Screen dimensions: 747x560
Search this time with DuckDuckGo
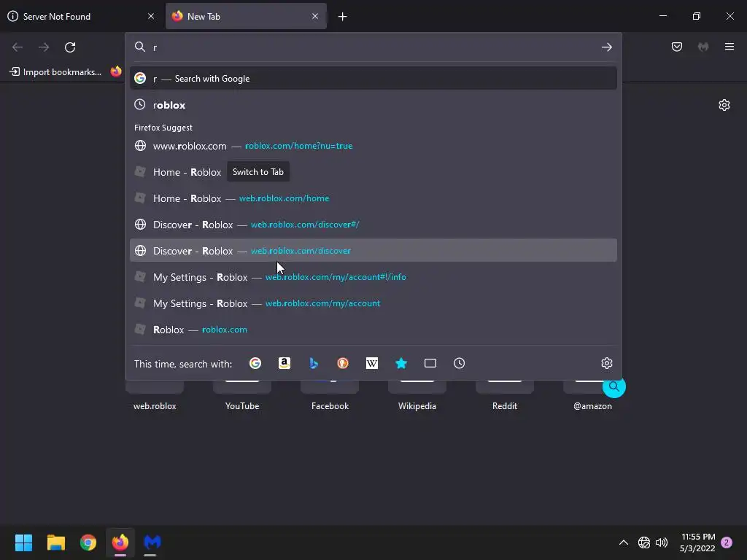[x=343, y=363]
